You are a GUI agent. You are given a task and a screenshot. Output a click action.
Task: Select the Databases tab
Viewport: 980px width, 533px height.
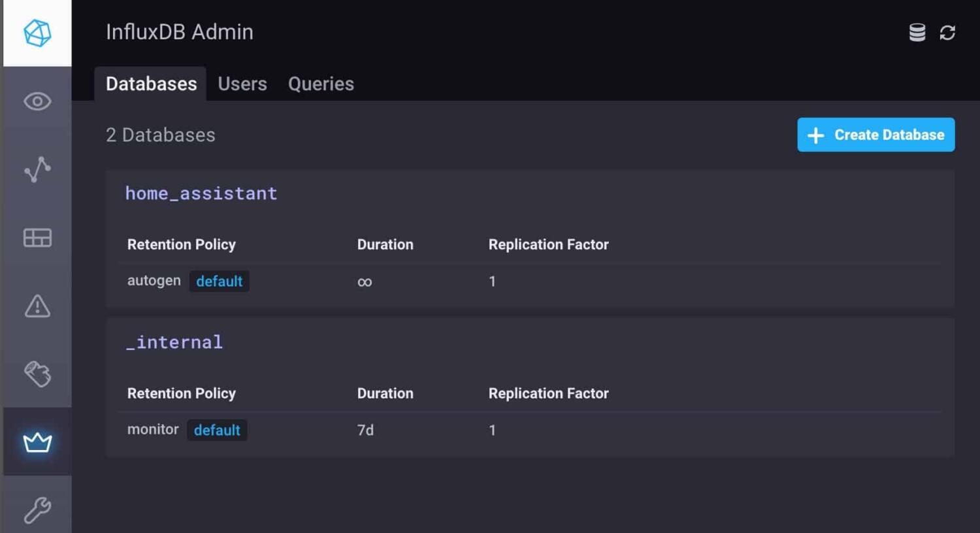coord(151,84)
